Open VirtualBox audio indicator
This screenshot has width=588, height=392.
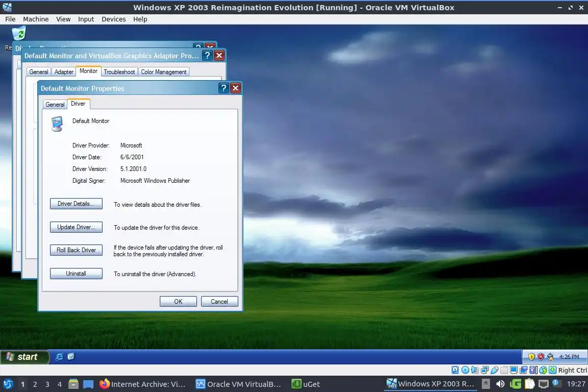pos(475,370)
